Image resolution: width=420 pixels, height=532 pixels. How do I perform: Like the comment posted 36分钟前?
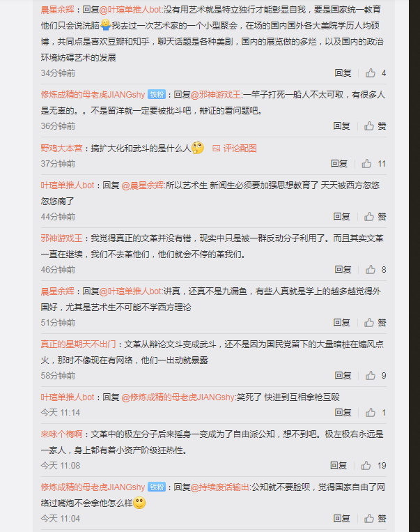coord(375,126)
